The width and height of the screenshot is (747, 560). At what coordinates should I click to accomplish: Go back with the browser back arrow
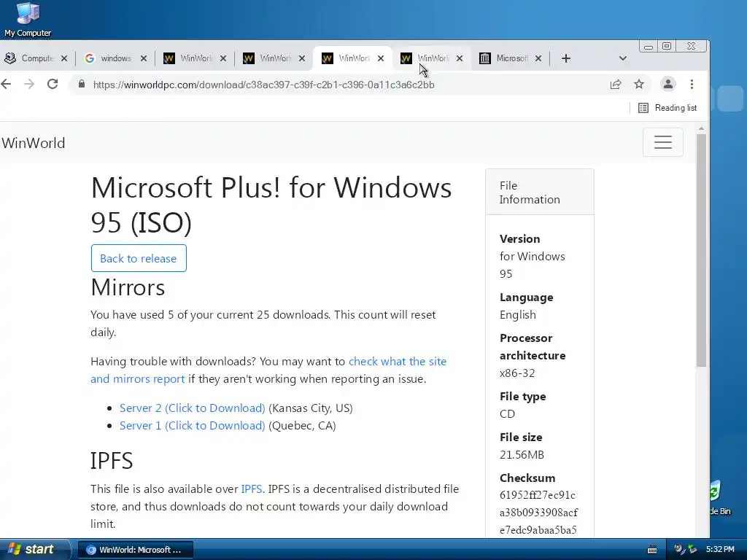pos(6,85)
